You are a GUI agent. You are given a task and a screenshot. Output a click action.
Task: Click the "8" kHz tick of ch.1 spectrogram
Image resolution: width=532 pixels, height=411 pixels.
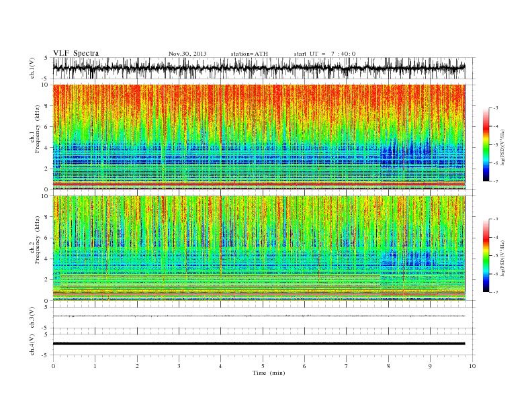[47, 106]
